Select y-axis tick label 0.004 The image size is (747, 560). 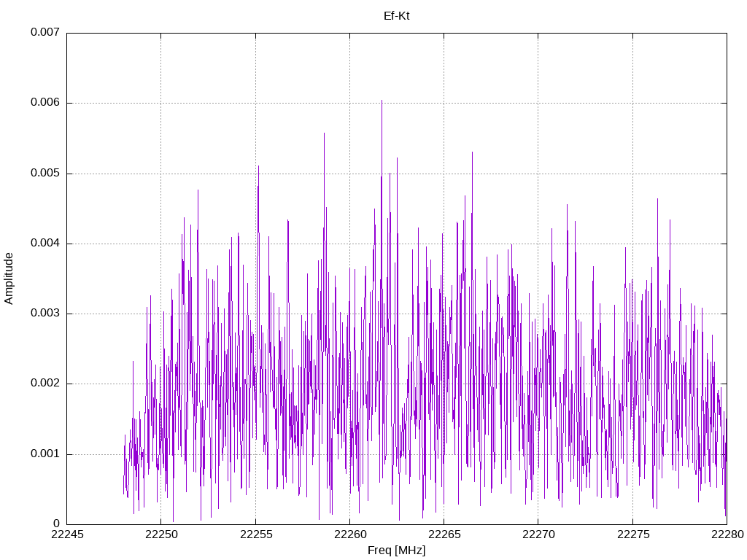point(45,244)
